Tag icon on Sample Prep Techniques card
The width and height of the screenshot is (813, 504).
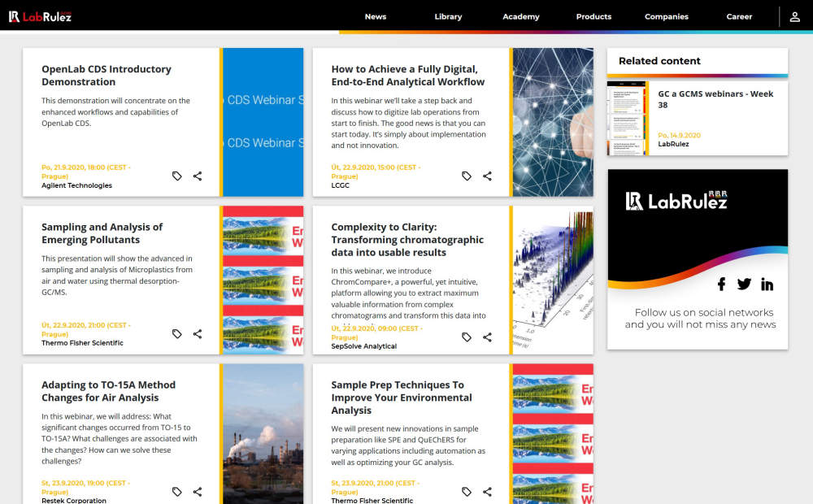click(467, 492)
